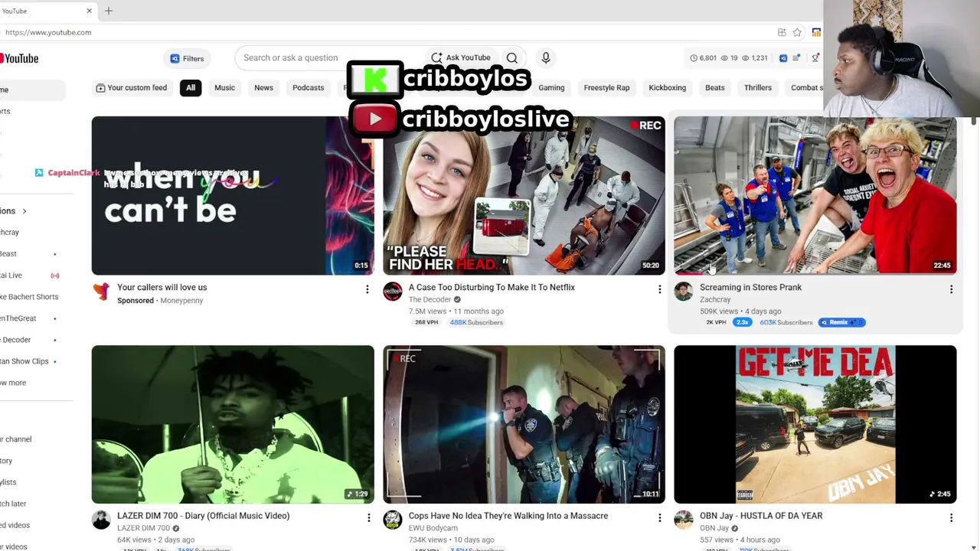Click OBN Jay channel avatar

click(x=684, y=520)
